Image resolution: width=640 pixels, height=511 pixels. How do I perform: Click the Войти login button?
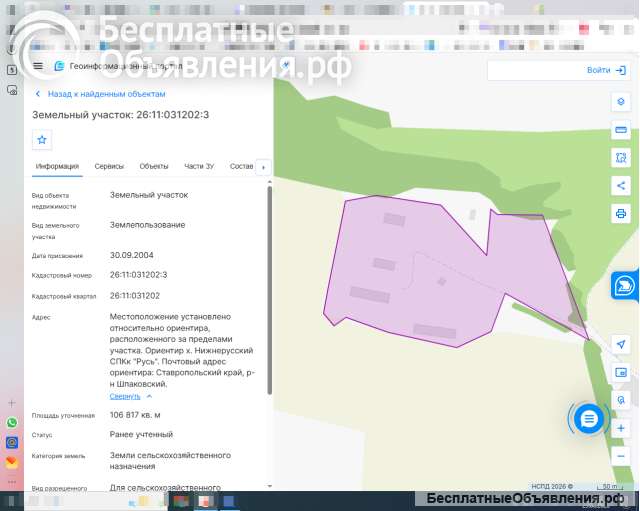[606, 70]
